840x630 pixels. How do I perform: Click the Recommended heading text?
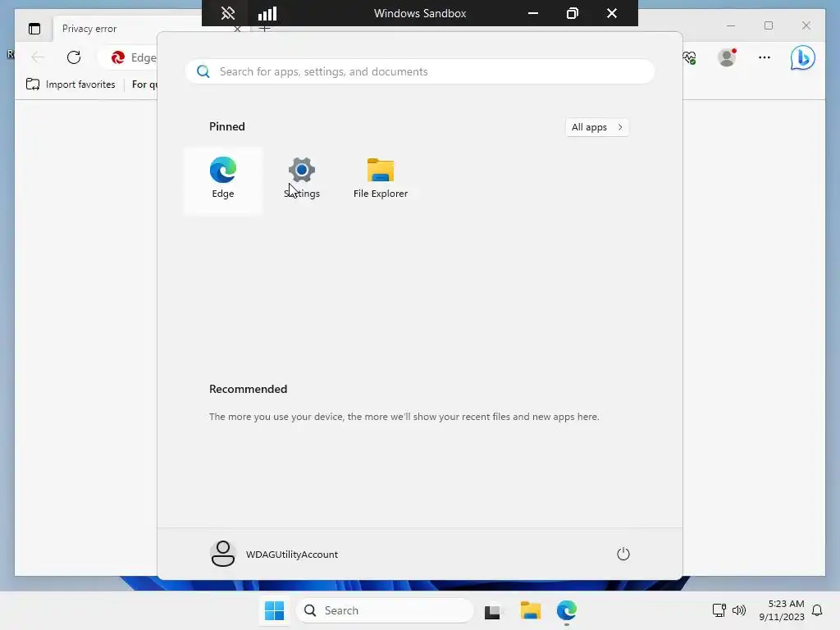[248, 389]
